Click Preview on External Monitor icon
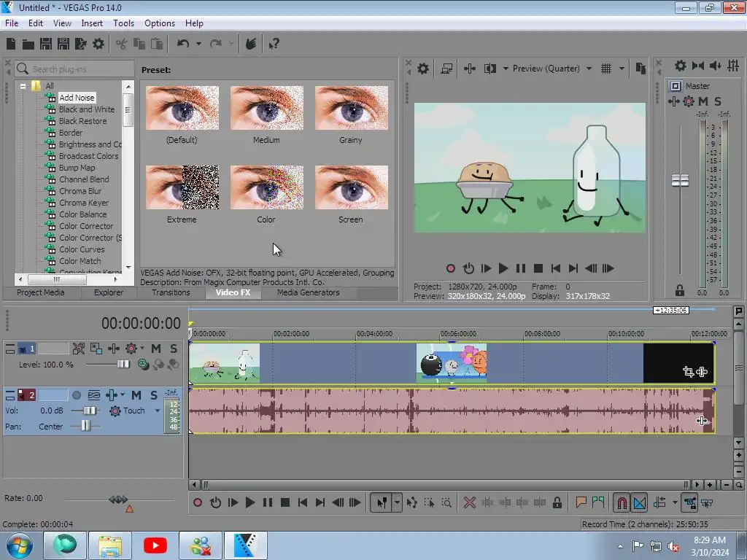This screenshot has width=747, height=560. pyautogui.click(x=446, y=69)
